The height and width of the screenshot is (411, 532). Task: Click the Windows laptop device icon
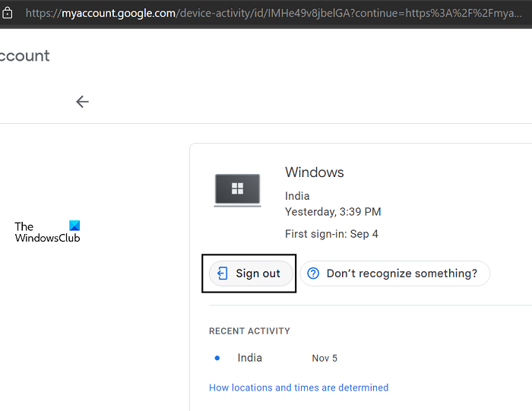tap(237, 190)
